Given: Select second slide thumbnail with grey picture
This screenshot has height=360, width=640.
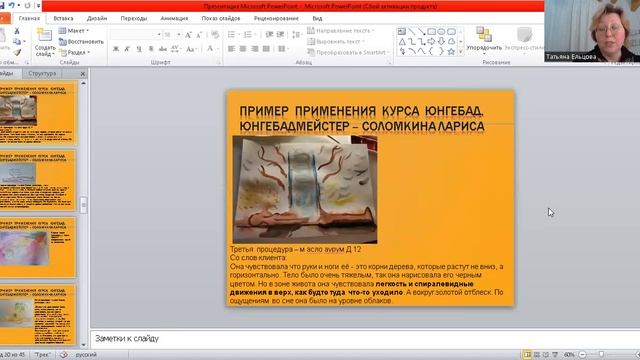Looking at the screenshot, I should pos(38,180).
